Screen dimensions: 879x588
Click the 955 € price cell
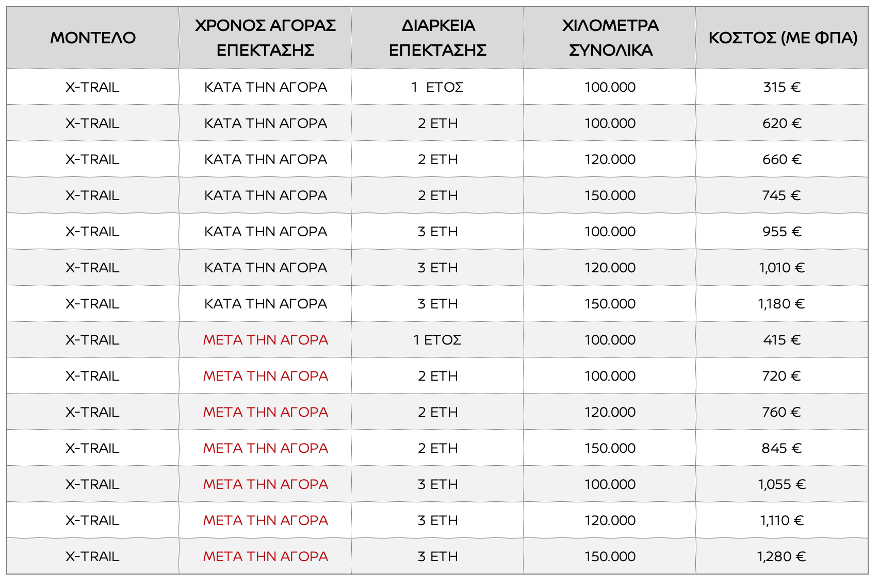pyautogui.click(x=782, y=232)
